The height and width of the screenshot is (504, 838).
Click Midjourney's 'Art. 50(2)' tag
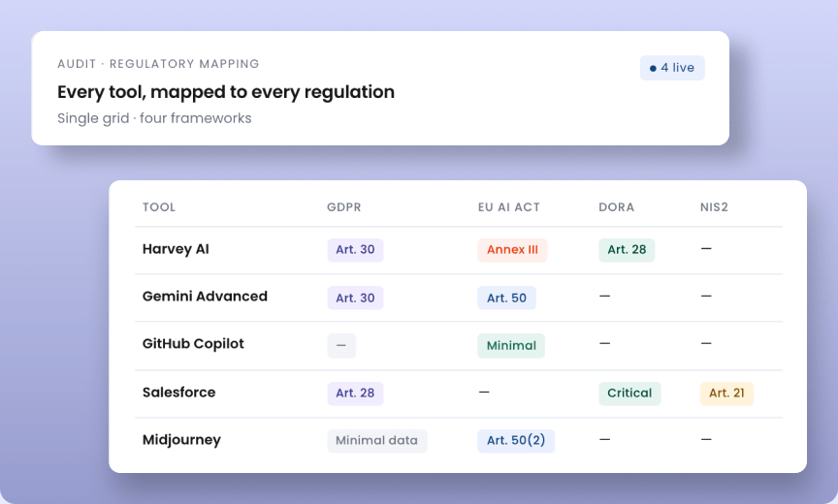516,441
